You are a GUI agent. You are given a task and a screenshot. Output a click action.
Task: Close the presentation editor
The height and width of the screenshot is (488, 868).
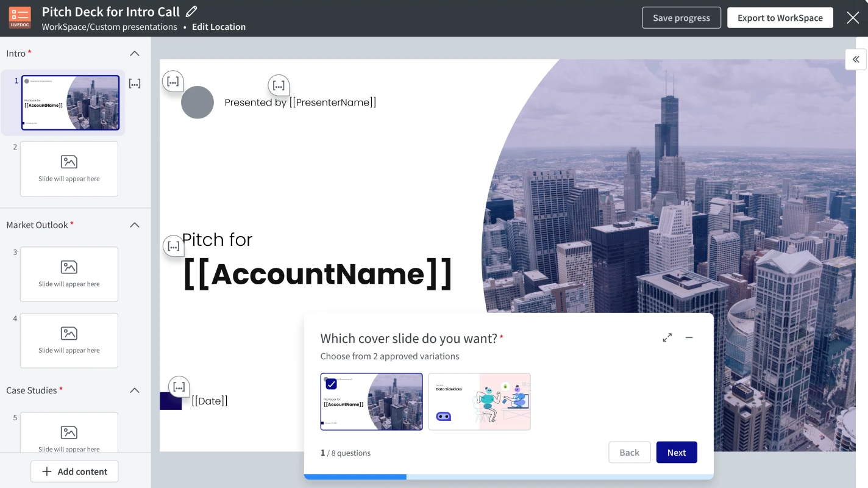[x=853, y=18]
